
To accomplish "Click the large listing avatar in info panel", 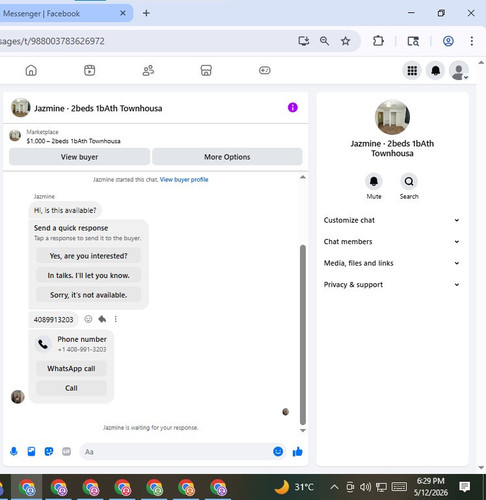I will [x=392, y=117].
